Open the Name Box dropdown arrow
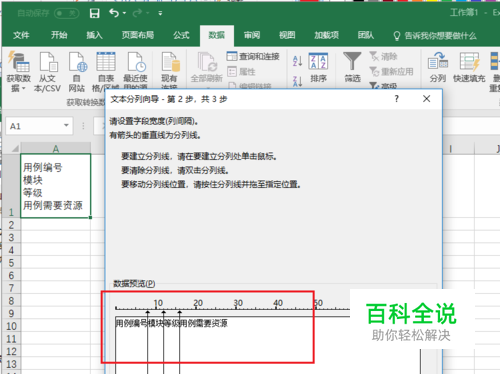Viewport: 500px width, 374px height. 66,126
